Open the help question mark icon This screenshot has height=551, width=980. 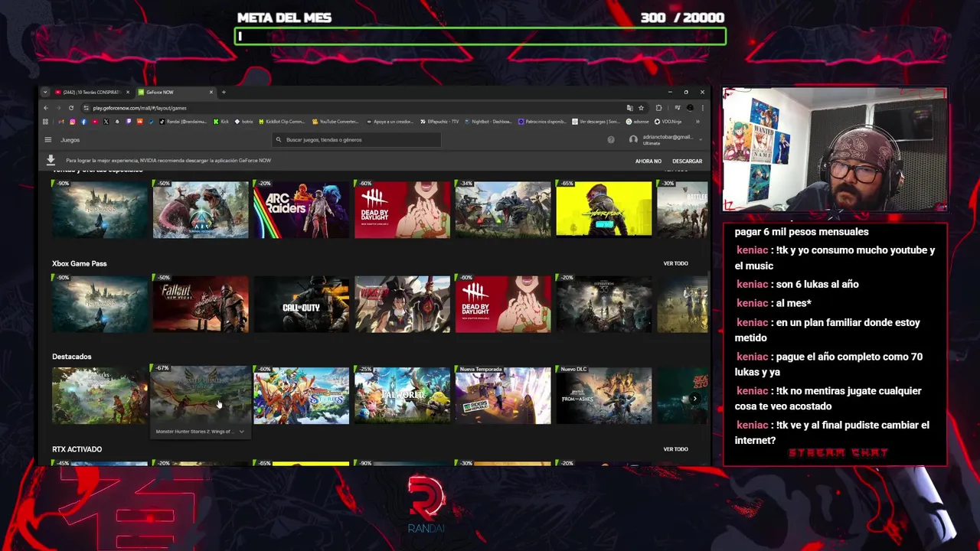611,140
